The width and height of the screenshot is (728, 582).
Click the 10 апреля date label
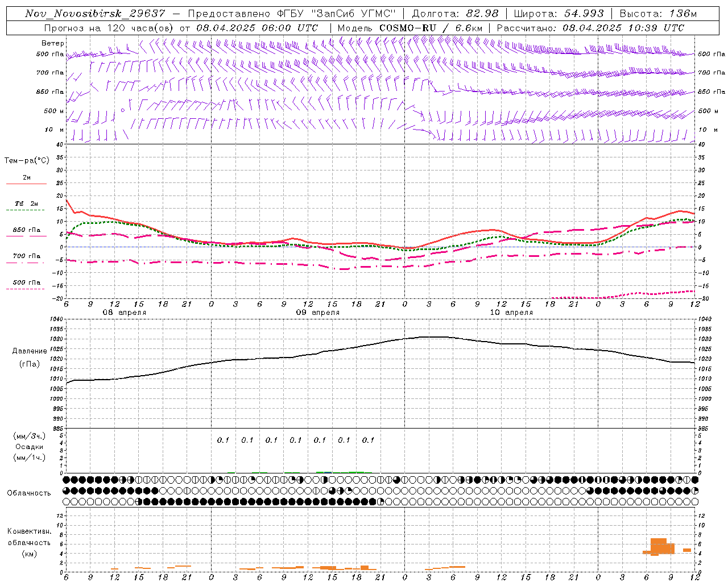(x=511, y=313)
